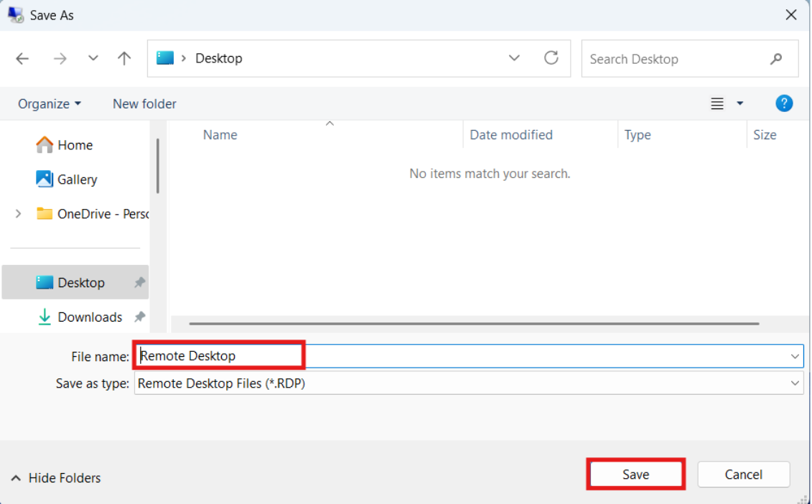Screen dimensions: 812x504
Task: Click the Forward navigation arrow
Action: point(60,59)
